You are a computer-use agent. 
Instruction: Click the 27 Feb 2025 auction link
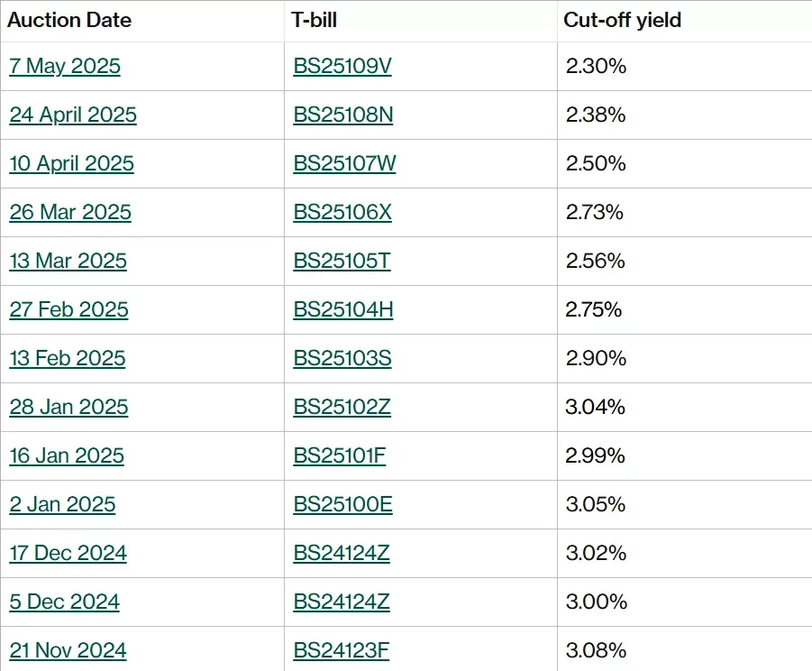(x=68, y=310)
